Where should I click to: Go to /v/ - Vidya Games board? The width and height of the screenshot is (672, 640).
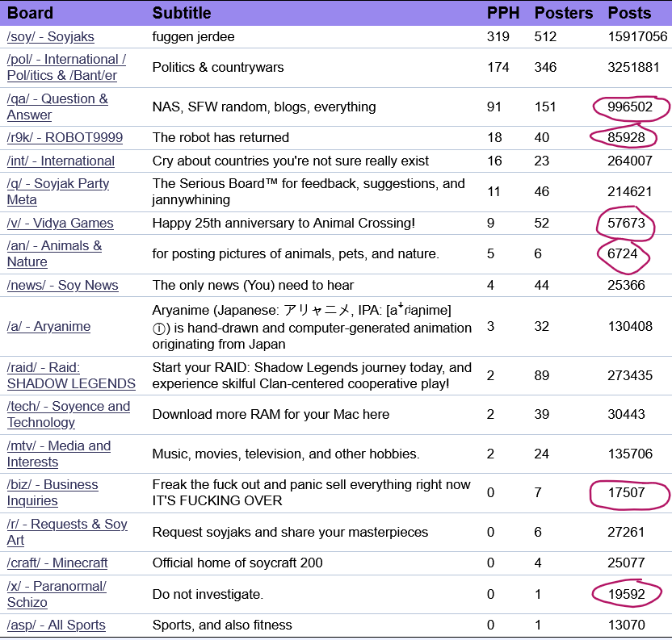click(60, 224)
